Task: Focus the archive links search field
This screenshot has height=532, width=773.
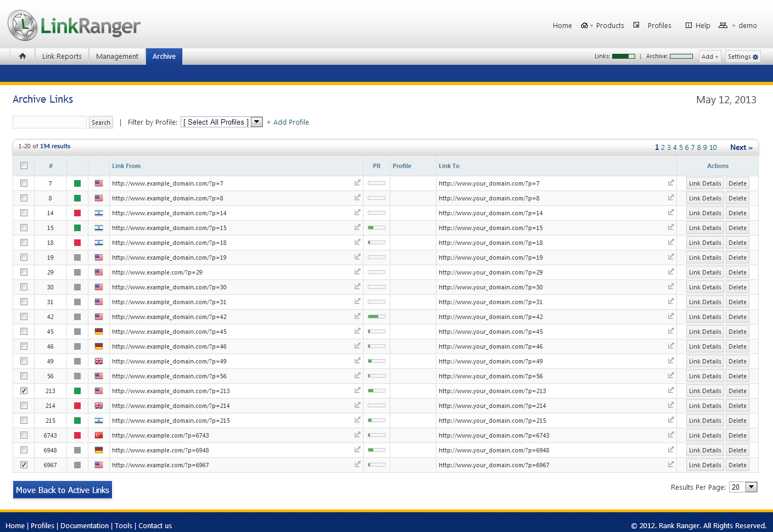Action: pos(49,122)
